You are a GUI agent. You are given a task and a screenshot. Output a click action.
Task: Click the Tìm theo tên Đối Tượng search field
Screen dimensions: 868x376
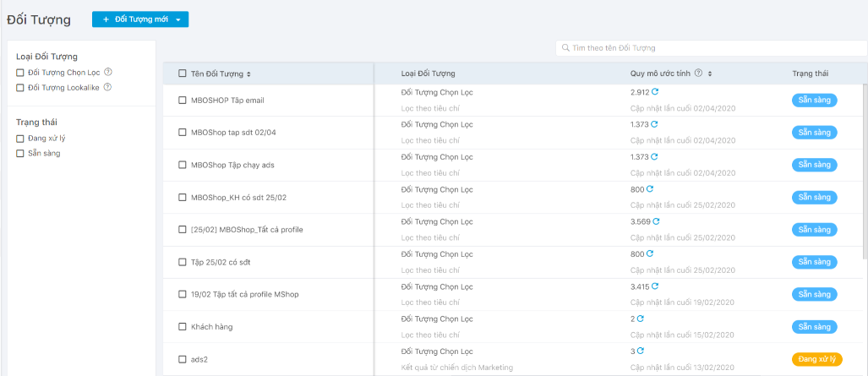[712, 48]
